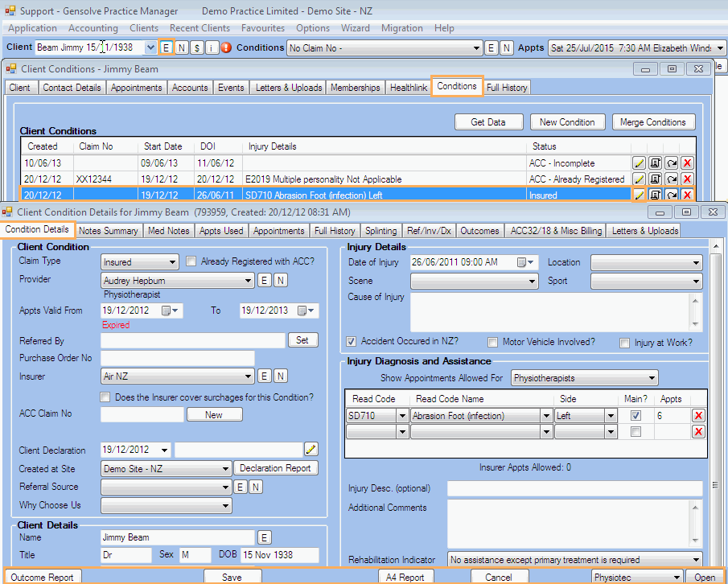The width and height of the screenshot is (728, 584).
Task: Click the condition details panel vertical scrollbar
Action: point(715,404)
